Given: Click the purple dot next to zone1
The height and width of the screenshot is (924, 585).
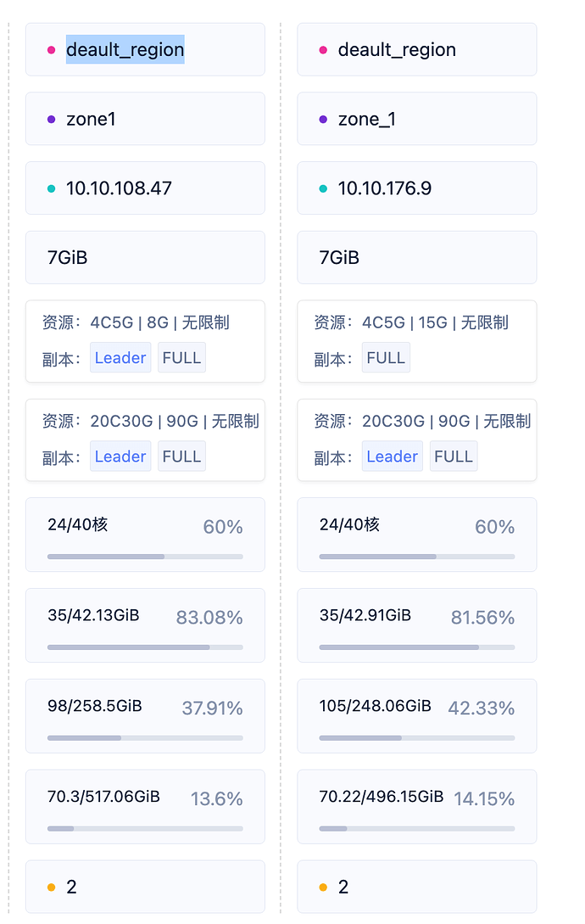Looking at the screenshot, I should click(52, 120).
